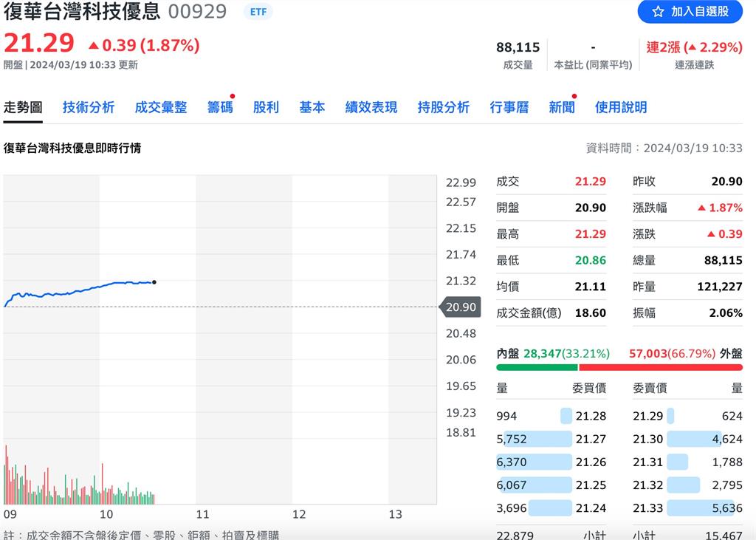
Task: Open the 新聞 tab
Action: coord(562,107)
